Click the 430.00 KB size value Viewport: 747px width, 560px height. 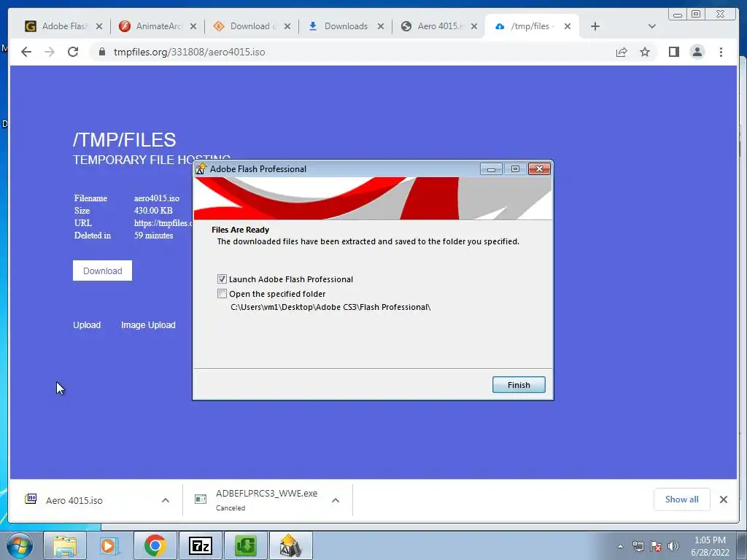point(153,211)
